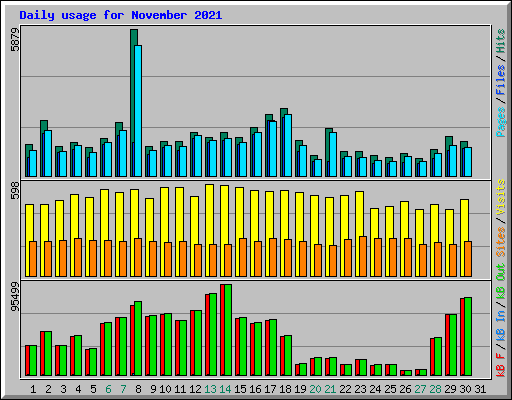The image size is (512, 400).
Task: Click x-axis day label "4"
Action: 78,389
